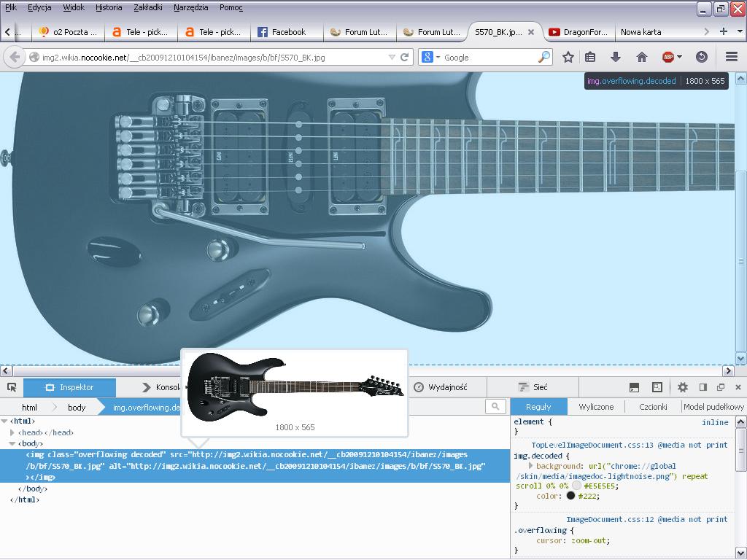
Task: Go to the Home page icon
Action: tap(642, 57)
